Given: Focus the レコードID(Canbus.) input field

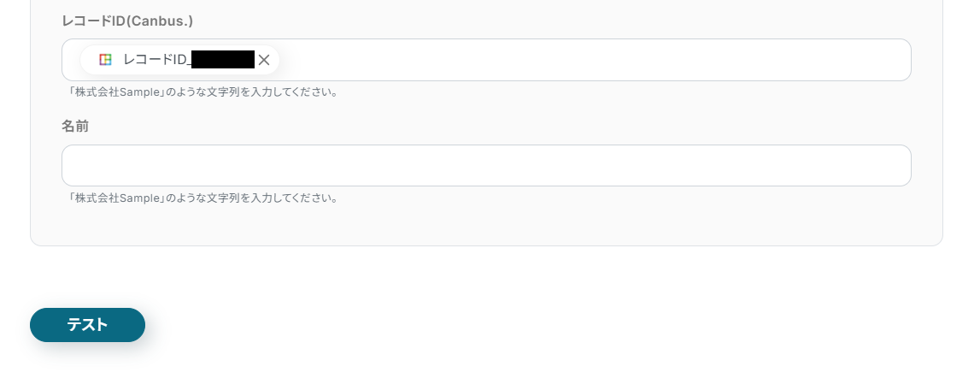Looking at the screenshot, I should tap(590, 60).
